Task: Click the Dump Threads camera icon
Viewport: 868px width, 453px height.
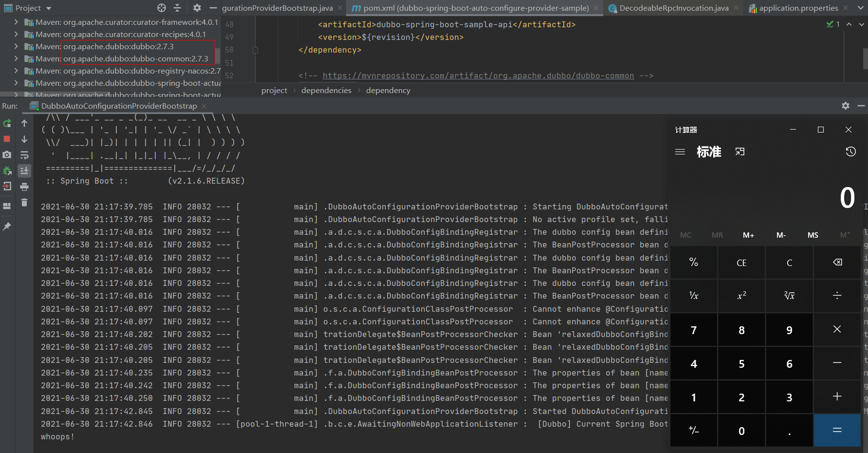Action: (7, 155)
